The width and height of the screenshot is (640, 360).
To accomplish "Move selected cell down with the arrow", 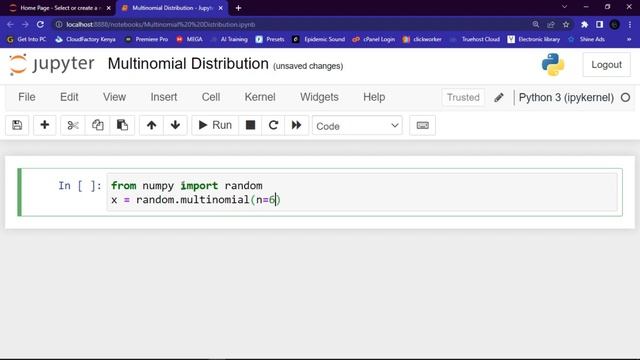I will (176, 125).
